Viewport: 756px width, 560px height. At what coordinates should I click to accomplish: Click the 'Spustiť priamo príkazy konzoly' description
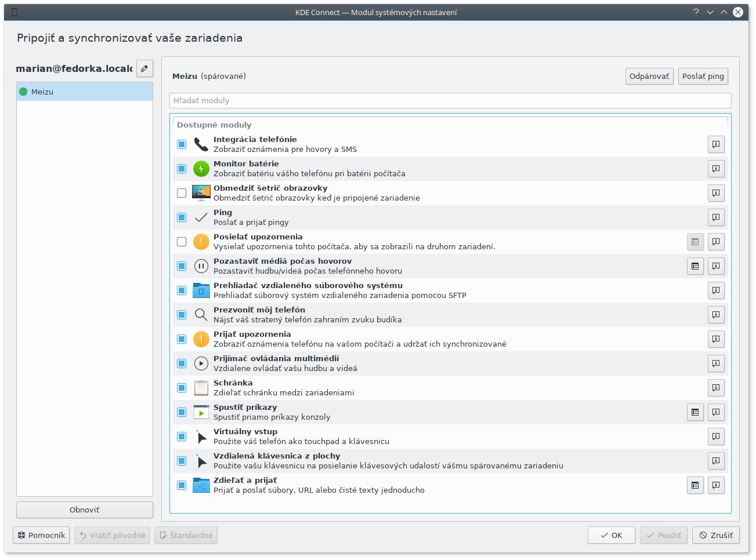click(x=272, y=417)
